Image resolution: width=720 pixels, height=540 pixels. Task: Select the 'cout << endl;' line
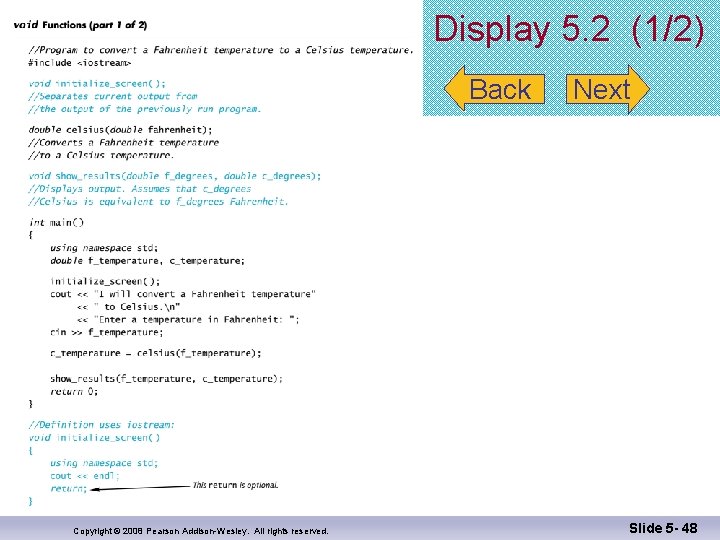[84, 476]
